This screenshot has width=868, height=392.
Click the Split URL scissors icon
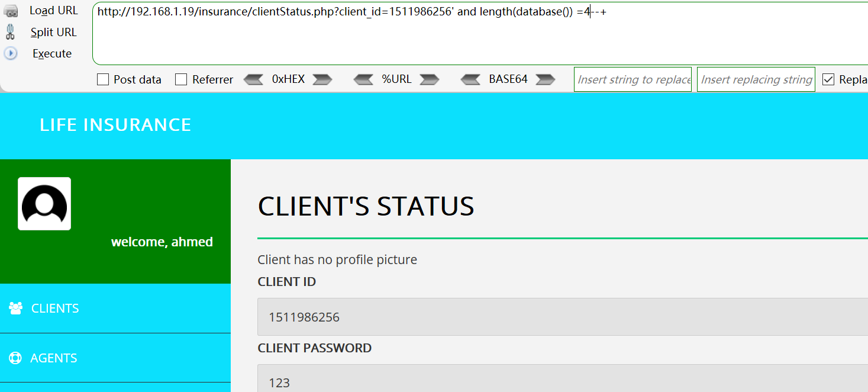[x=10, y=32]
